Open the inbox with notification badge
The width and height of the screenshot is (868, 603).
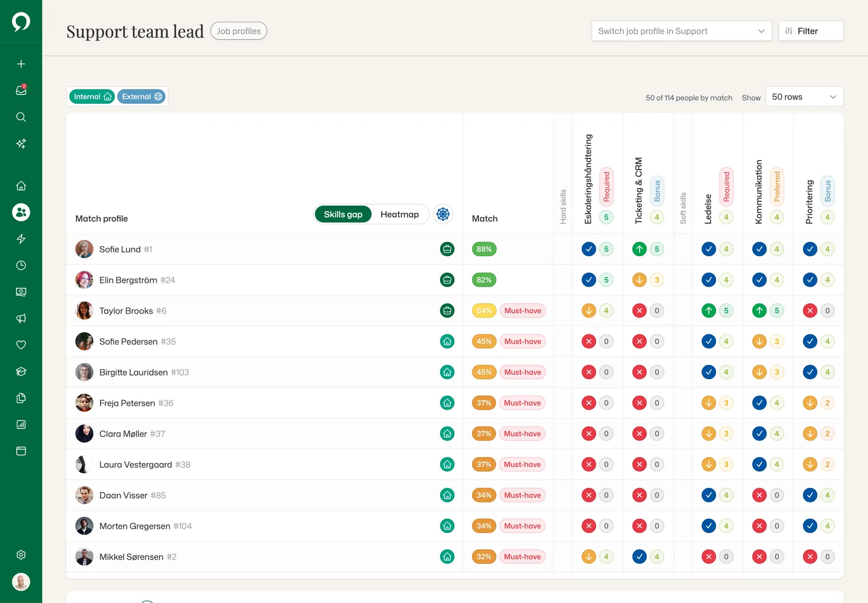click(x=21, y=90)
